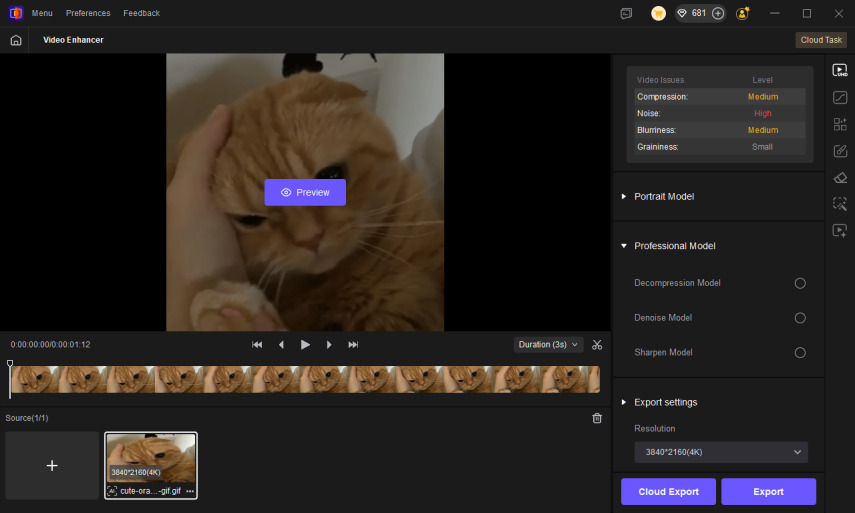Viewport: 855px width, 513px height.
Task: Add credits with the plus icon
Action: [x=718, y=13]
